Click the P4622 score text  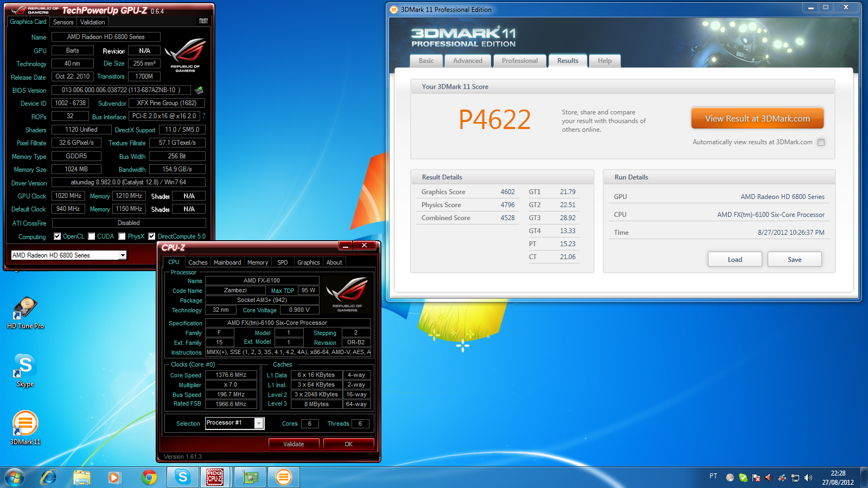pos(494,119)
